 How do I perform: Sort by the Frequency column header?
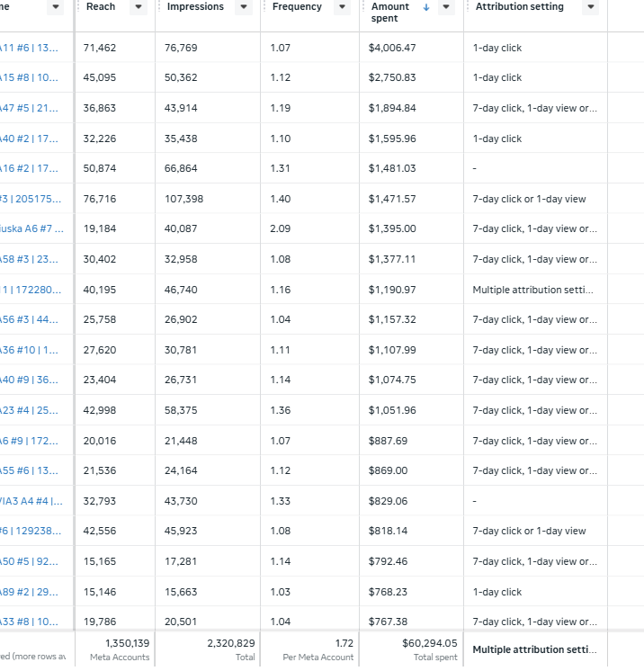click(x=297, y=7)
